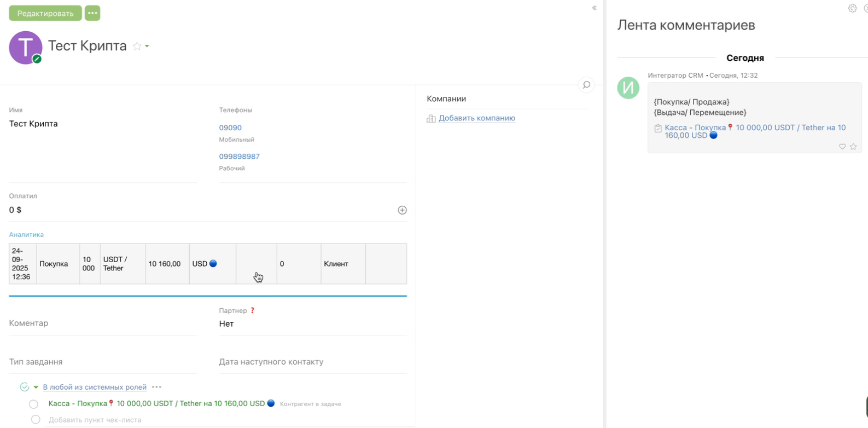Collapse the В любой из системных ролей checklist
The width and height of the screenshot is (868, 428).
pos(36,387)
